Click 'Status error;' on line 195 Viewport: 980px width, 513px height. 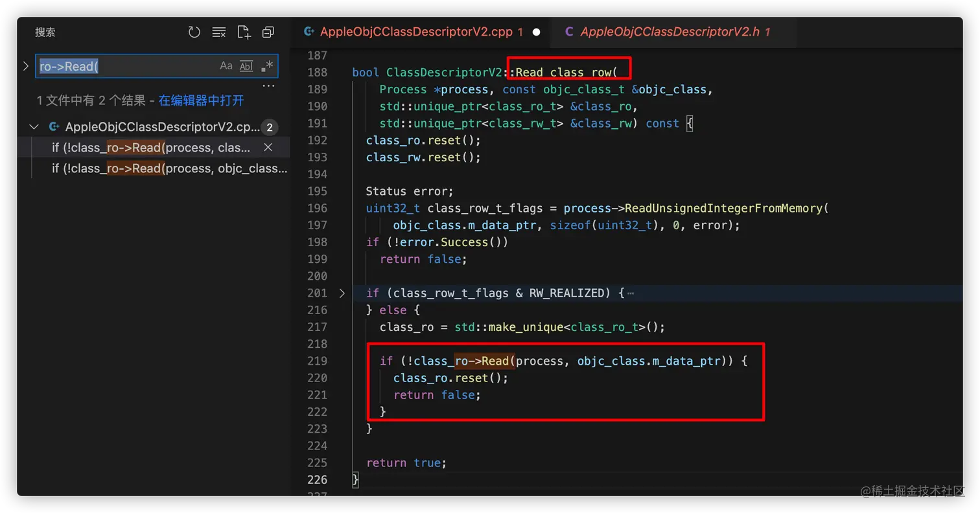click(410, 191)
